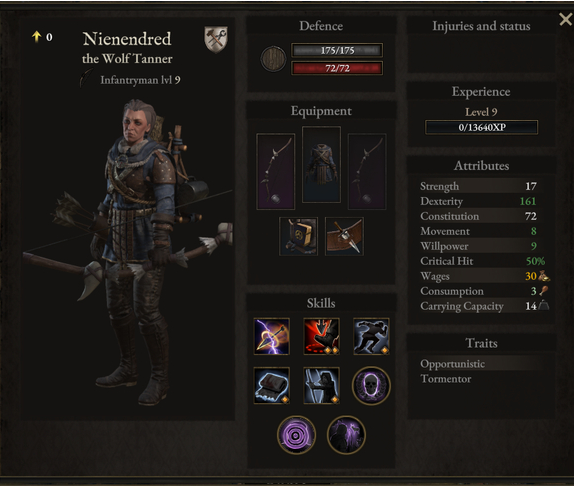Click the lightning arrow skill icon
This screenshot has height=486, width=574.
click(x=272, y=336)
